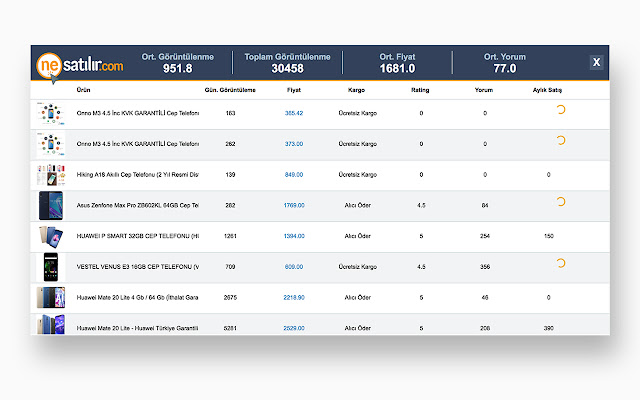
Task: Open the Asus Zenfone Max Pro ZB602KL product title
Action: coord(138,205)
